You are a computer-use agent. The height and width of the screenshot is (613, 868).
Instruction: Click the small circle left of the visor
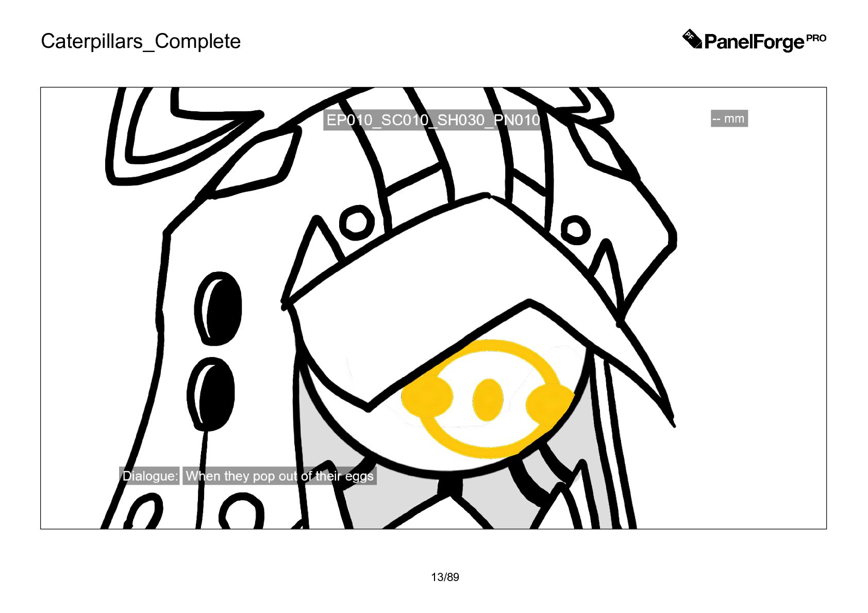click(x=357, y=222)
